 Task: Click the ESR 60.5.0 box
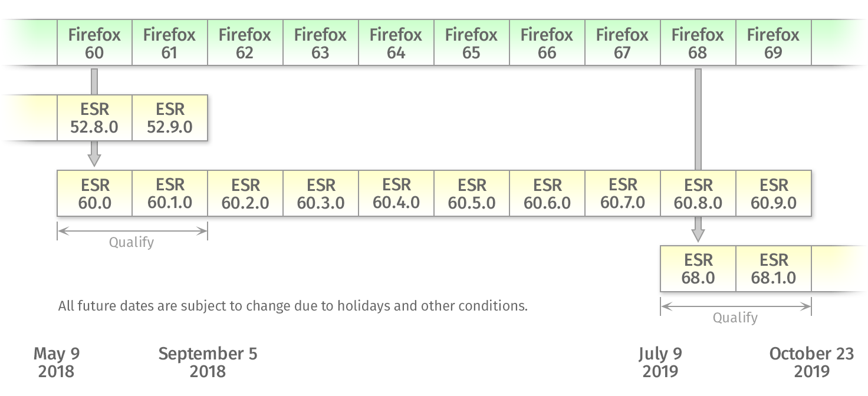point(472,193)
